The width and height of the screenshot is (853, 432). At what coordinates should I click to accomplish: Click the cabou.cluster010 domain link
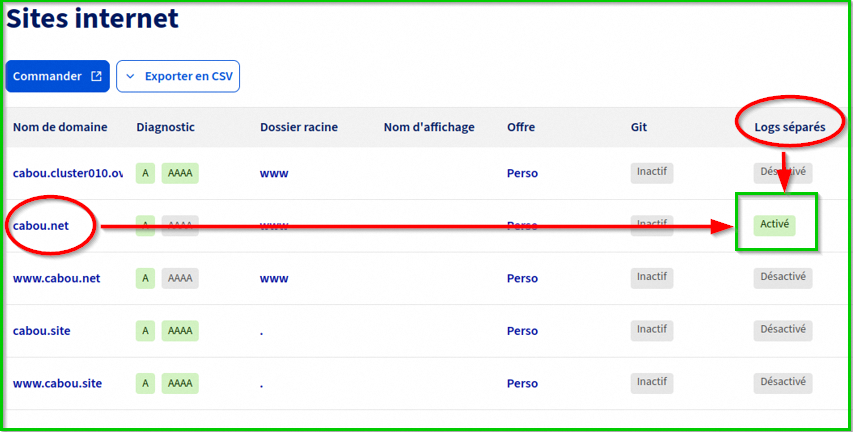[x=67, y=173]
